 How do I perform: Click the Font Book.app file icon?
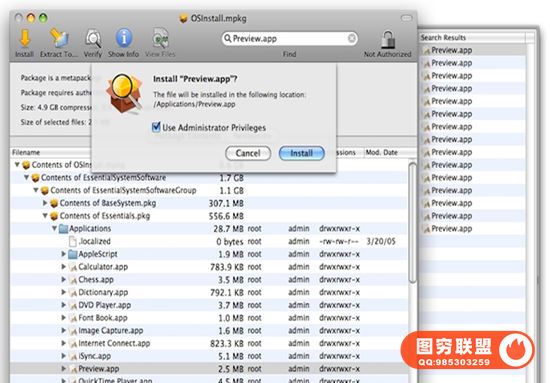(x=73, y=318)
